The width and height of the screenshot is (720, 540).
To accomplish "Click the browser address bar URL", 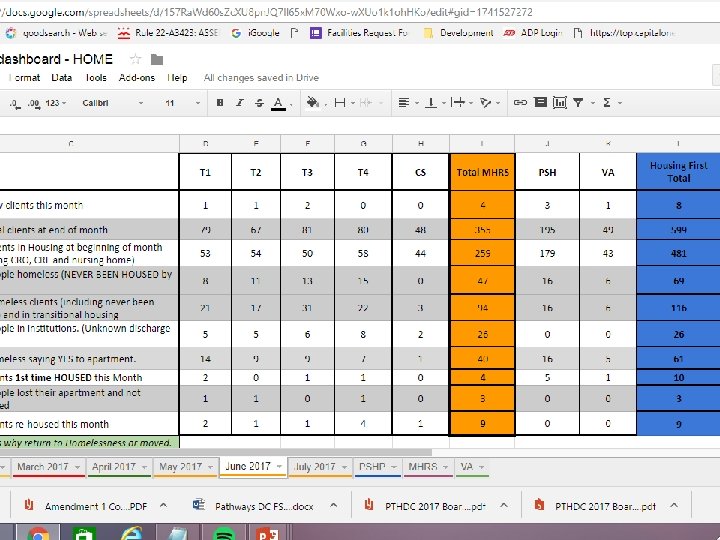I will (266, 12).
